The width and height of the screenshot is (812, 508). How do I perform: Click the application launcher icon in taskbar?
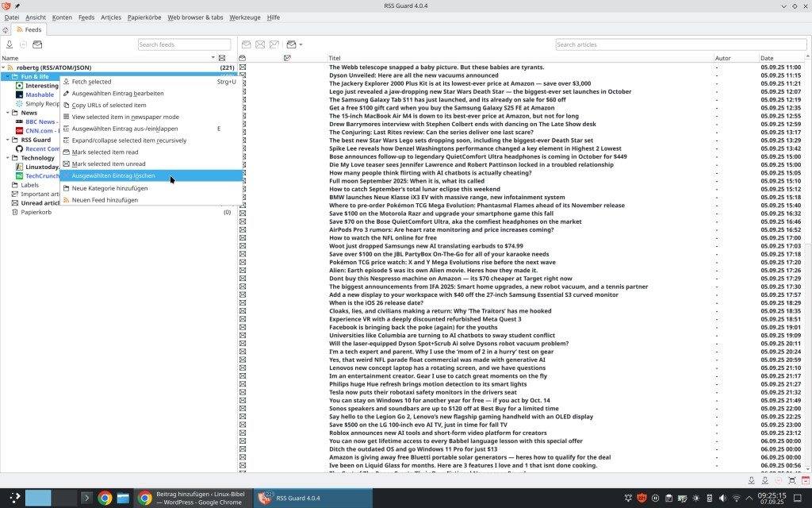pos(14,498)
